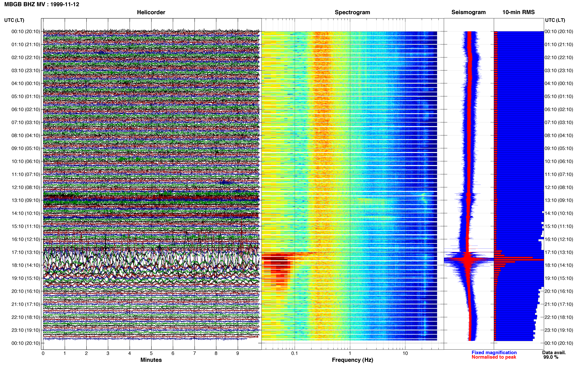The width and height of the screenshot is (588, 368).
Task: Click the 'Minutes' x-axis label
Action: [x=151, y=360]
